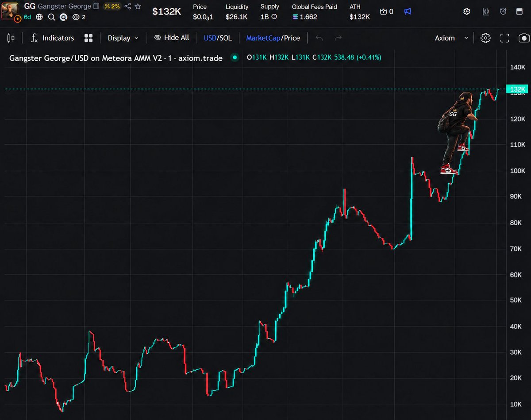Add GG to favorites with star icon

[138, 6]
